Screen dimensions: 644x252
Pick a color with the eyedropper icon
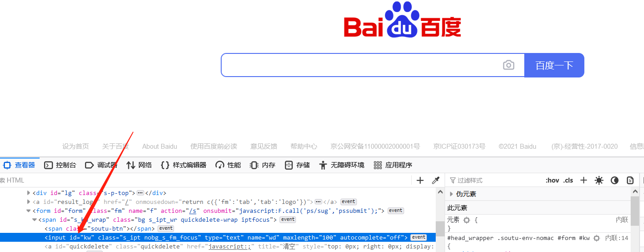tap(436, 180)
